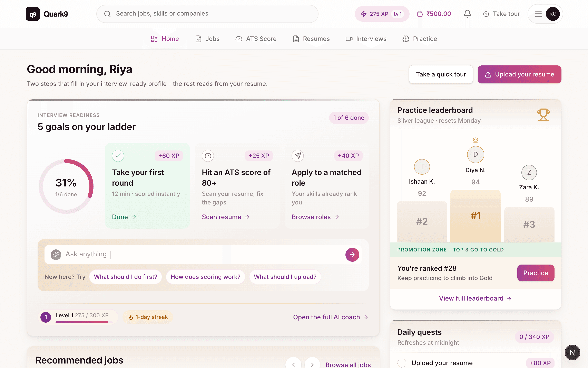Click the help circle icon by Take tour

(x=486, y=14)
